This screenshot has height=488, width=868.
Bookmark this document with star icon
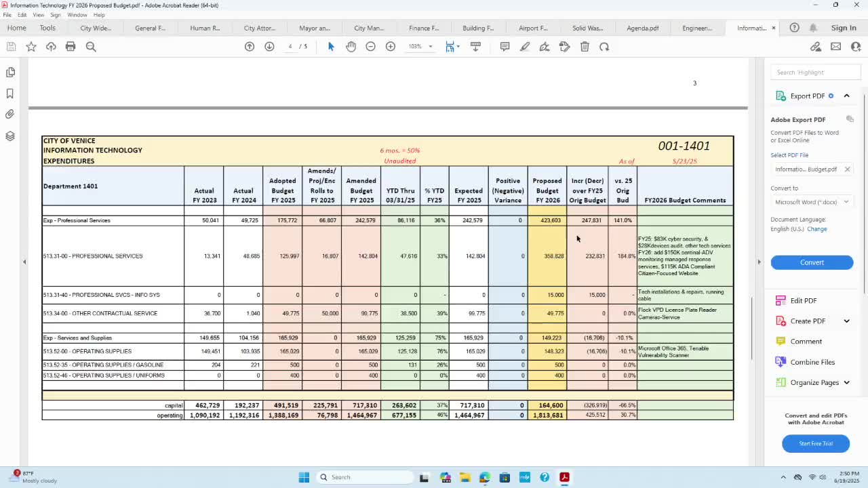click(31, 46)
